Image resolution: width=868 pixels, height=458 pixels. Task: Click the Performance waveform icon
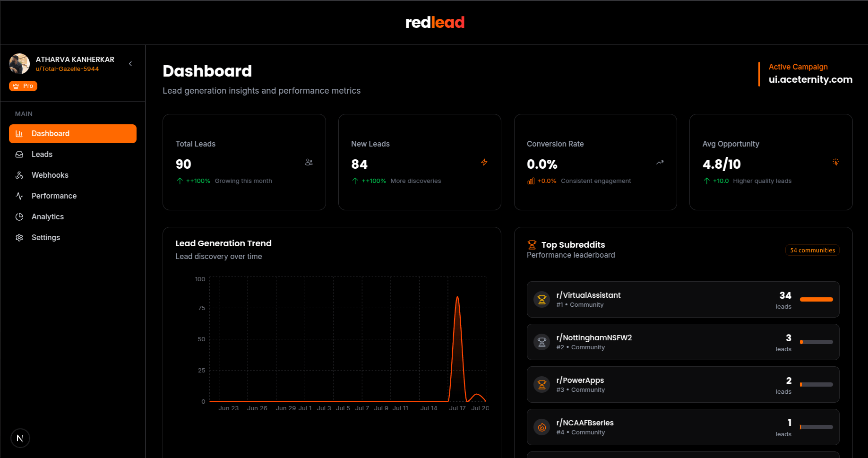[19, 196]
